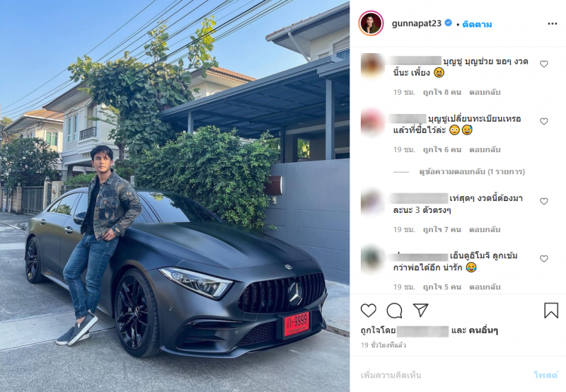Follow the account with ติดตาม
566x392 pixels.
point(477,24)
